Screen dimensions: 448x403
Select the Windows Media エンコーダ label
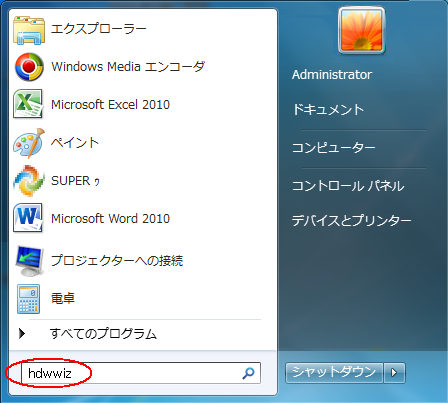(128, 67)
